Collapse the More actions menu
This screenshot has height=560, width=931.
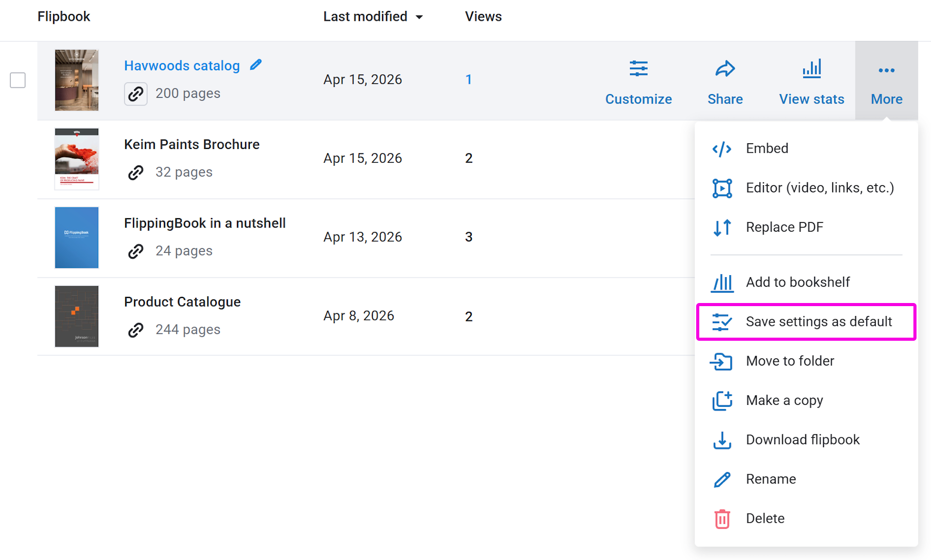[x=887, y=81]
